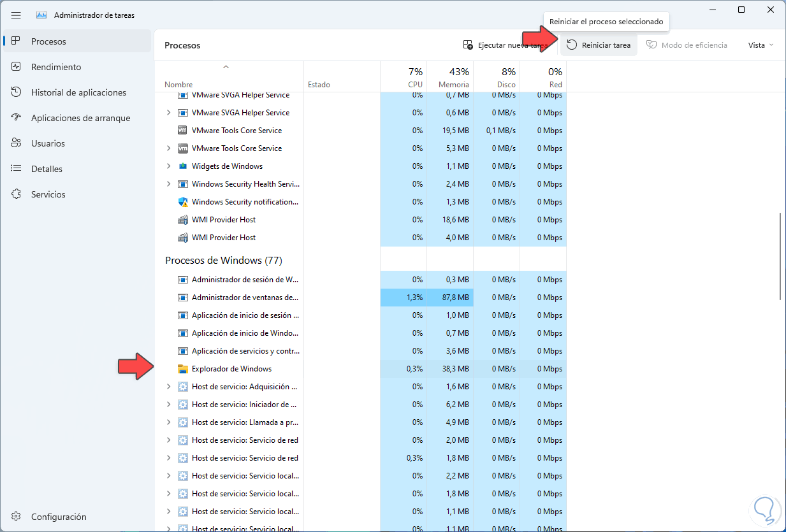Open the Usuarios page
The height and width of the screenshot is (532, 786).
click(x=77, y=143)
